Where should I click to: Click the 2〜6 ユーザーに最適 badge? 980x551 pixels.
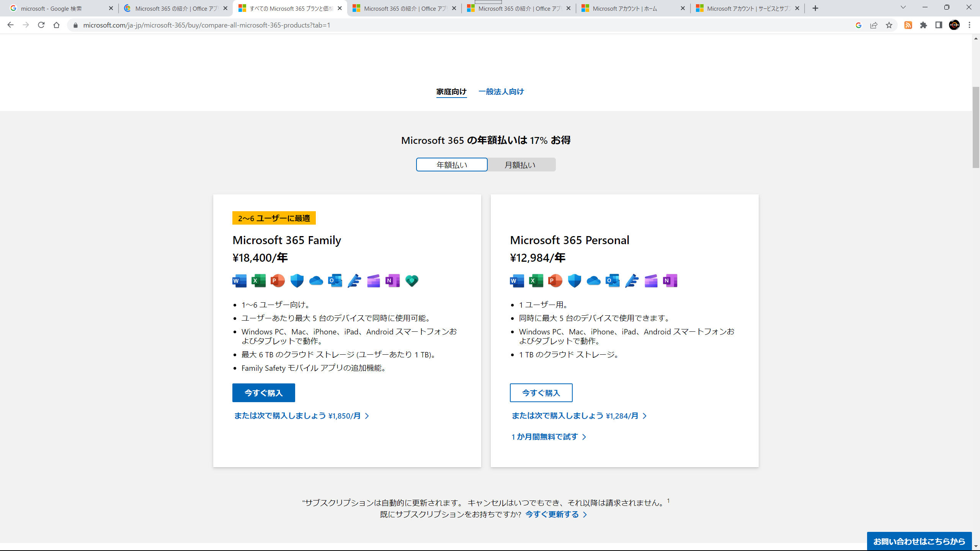point(274,218)
